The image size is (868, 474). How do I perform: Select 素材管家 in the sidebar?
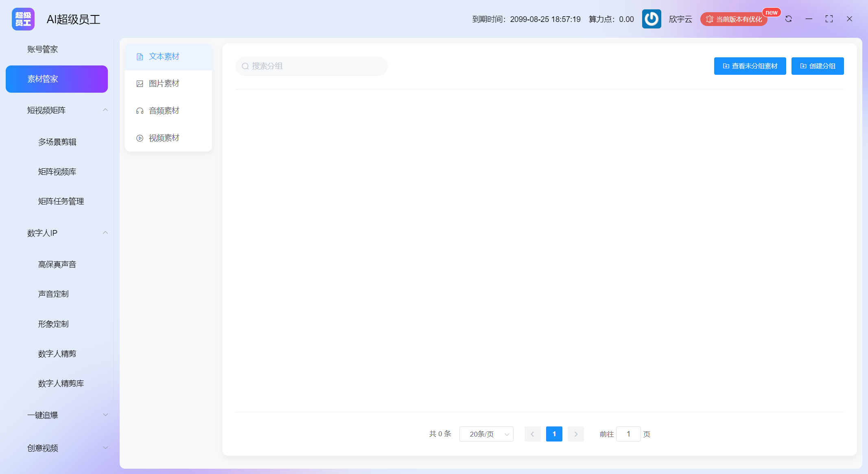tap(57, 79)
